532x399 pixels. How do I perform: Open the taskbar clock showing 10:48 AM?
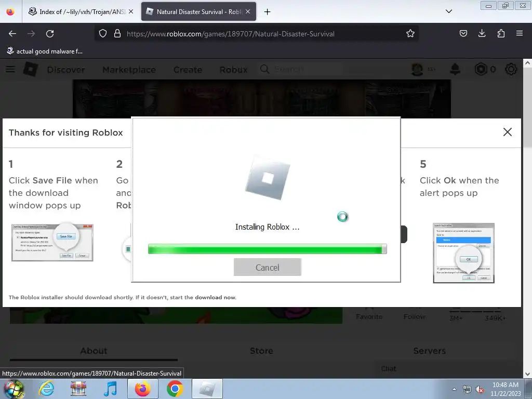click(505, 389)
